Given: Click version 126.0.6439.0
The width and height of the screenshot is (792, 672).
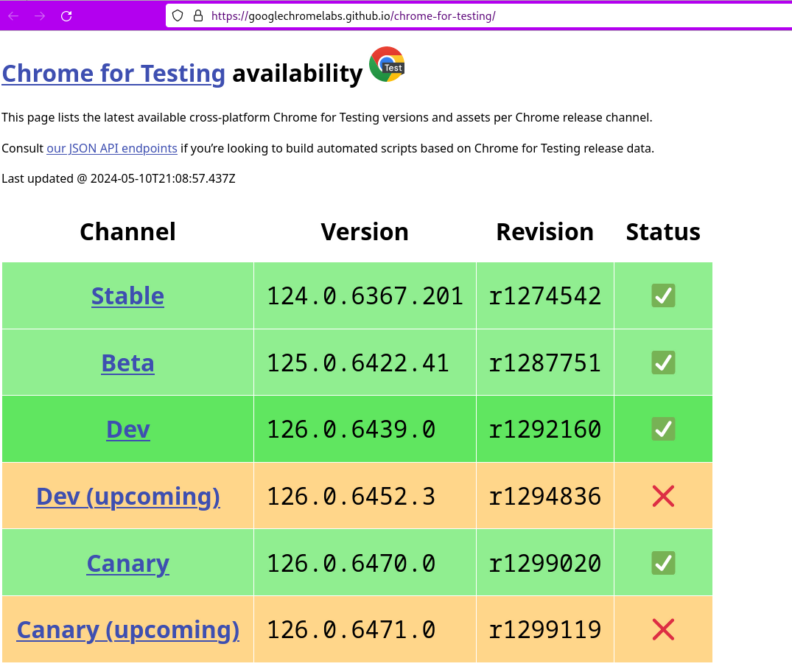Looking at the screenshot, I should 351,430.
